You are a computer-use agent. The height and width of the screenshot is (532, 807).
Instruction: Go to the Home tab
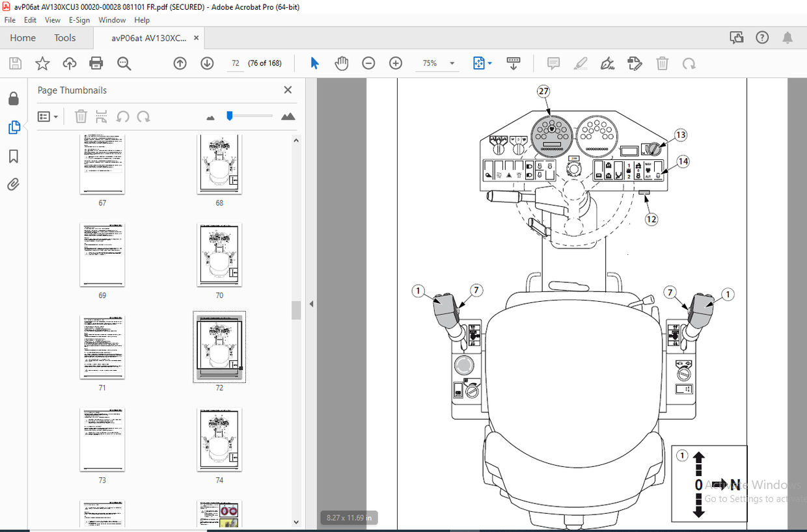click(x=23, y=38)
